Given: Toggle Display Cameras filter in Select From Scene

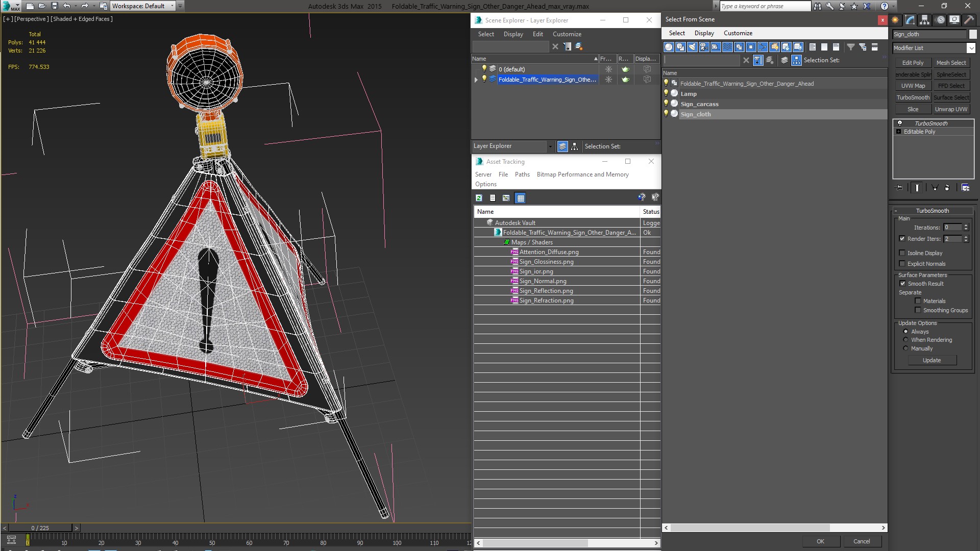Looking at the screenshot, I should [x=704, y=47].
